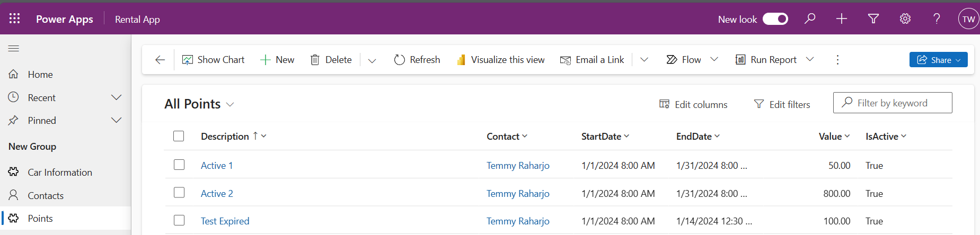
Task: Open the Active 2 record link
Action: pyautogui.click(x=217, y=194)
